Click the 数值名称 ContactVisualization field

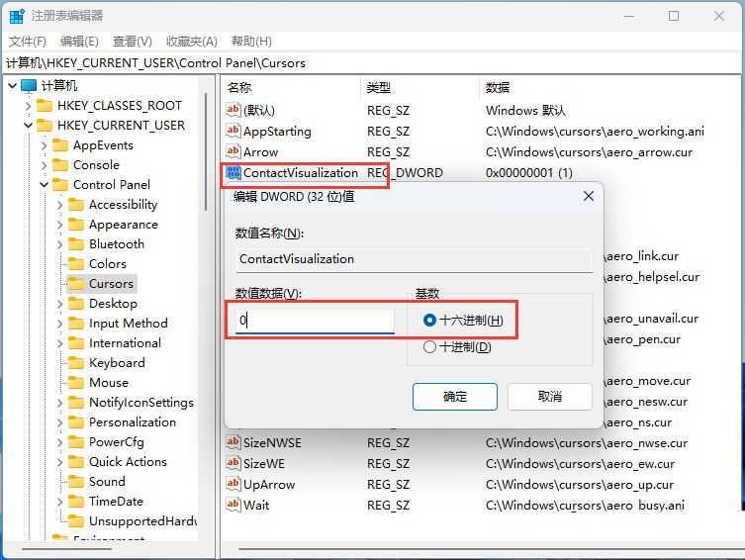coord(414,259)
